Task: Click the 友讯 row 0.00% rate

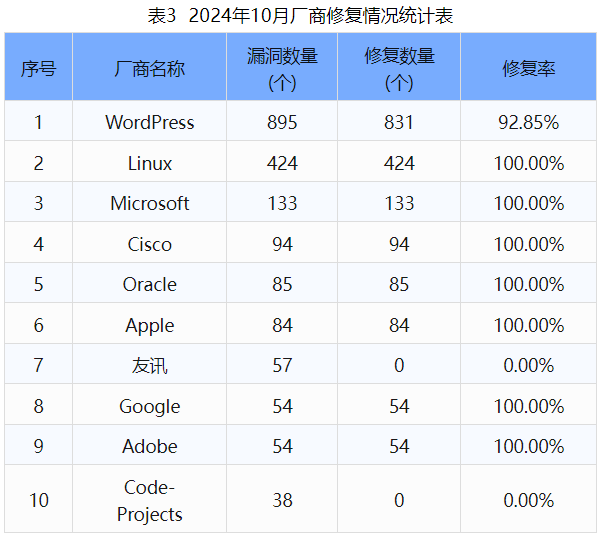Action: pos(528,366)
